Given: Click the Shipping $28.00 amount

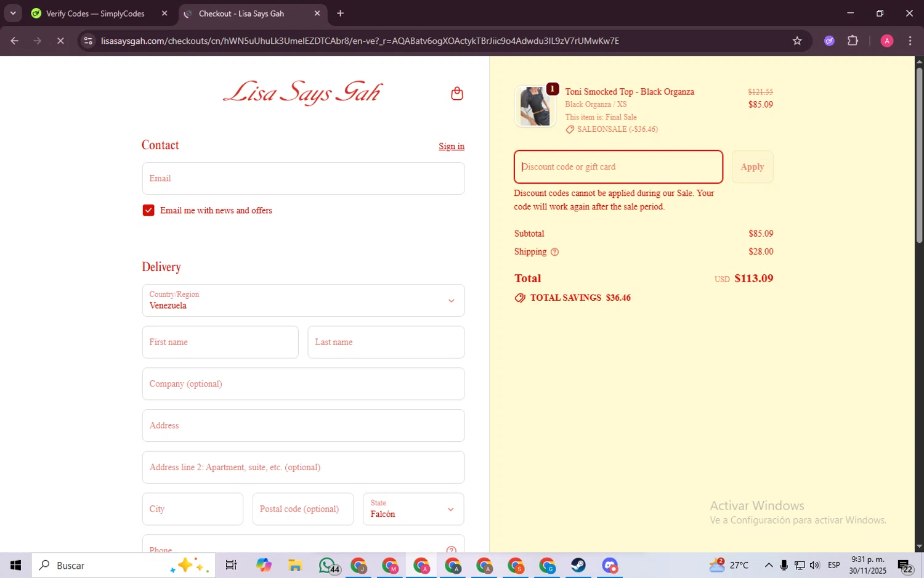Looking at the screenshot, I should point(761,251).
